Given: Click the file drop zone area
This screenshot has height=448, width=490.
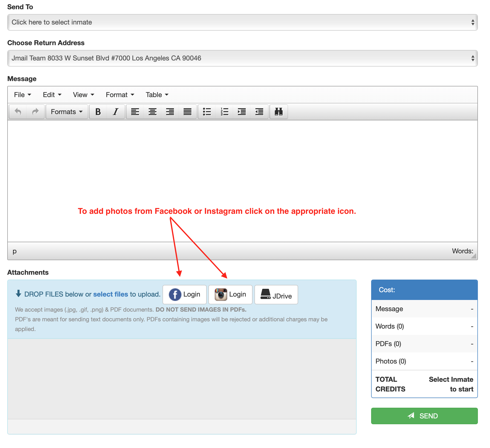Looking at the screenshot, I should coord(182,379).
